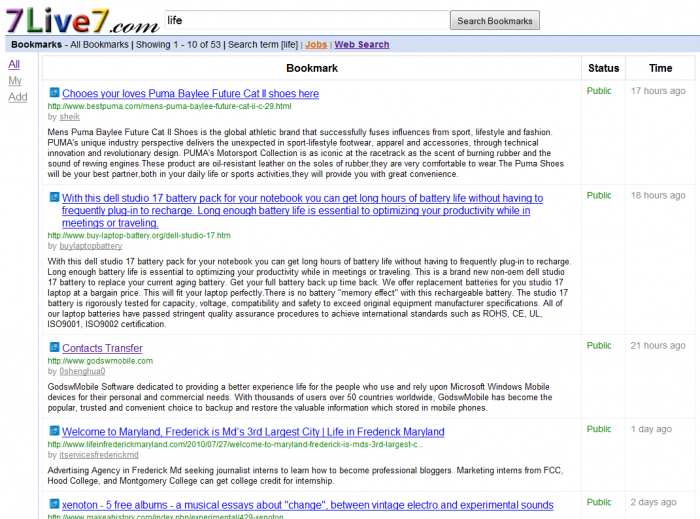Image resolution: width=700 pixels, height=519 pixels.
Task: Open Chooes your loves Puma Baylee link
Action: coord(190,93)
